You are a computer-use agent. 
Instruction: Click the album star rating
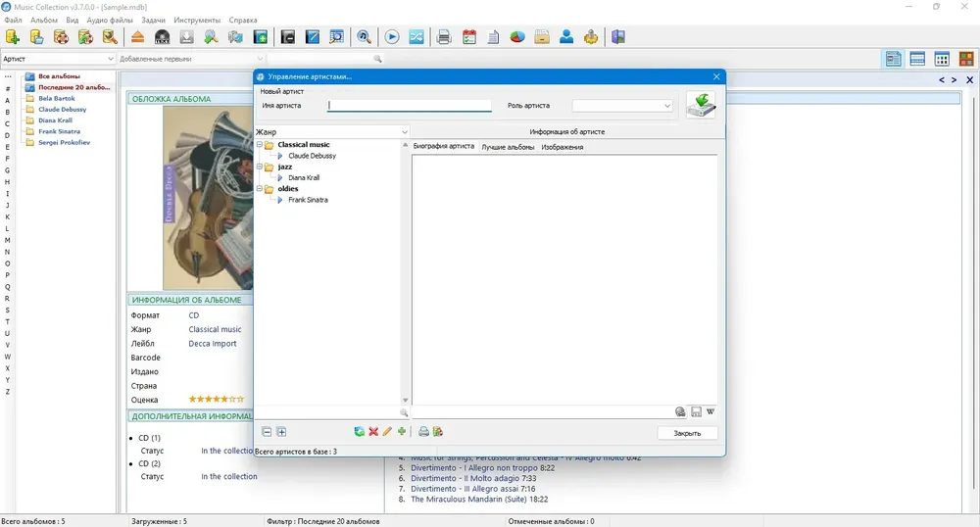coord(217,399)
